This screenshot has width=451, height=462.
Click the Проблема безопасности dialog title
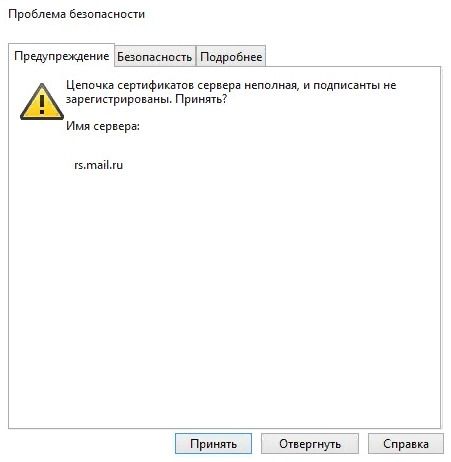pos(77,14)
